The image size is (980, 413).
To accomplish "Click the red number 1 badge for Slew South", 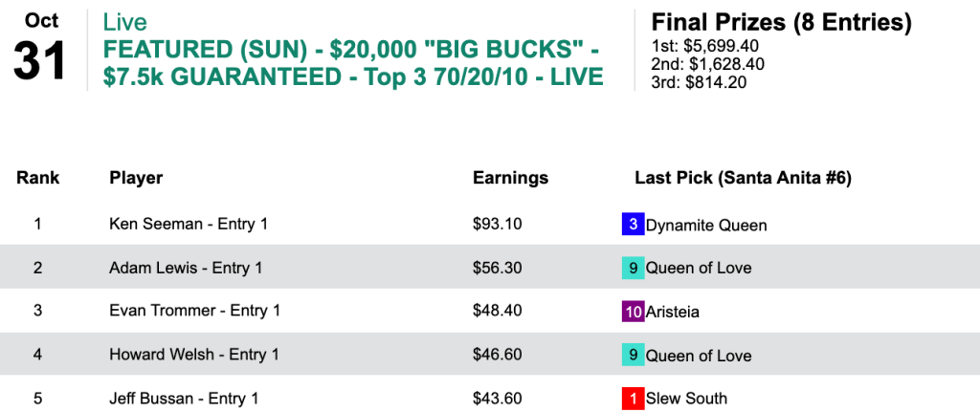I will point(633,398).
